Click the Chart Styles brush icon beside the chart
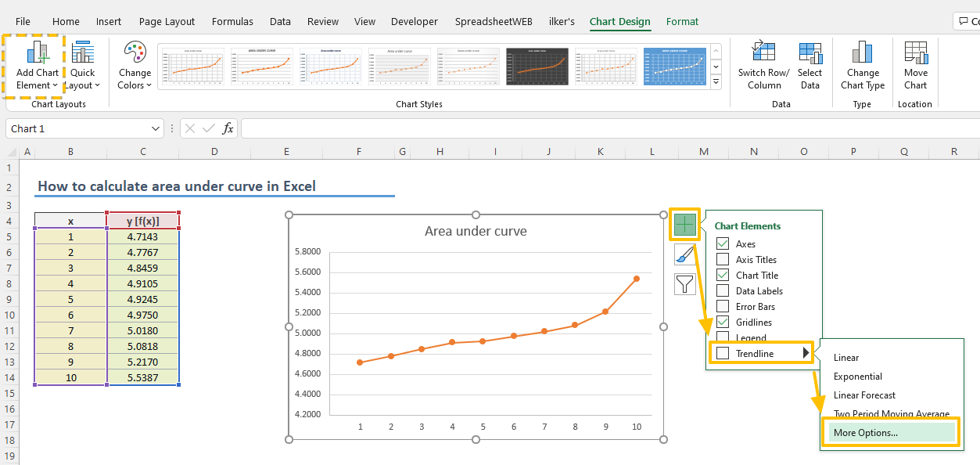This screenshot has height=465, width=980. [684, 254]
